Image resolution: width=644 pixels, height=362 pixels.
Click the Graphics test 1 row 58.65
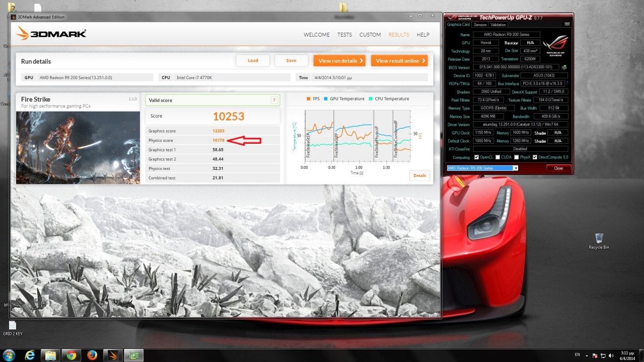(x=213, y=150)
